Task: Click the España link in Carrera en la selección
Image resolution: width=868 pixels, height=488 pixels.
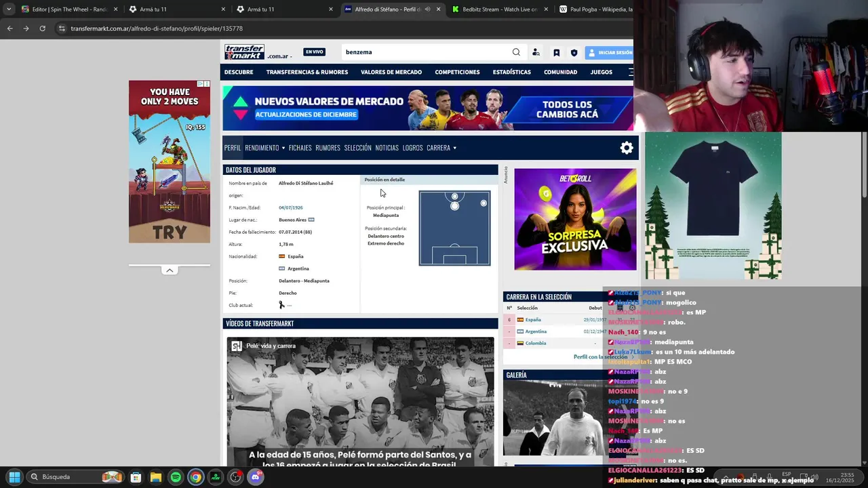Action: 533,320
